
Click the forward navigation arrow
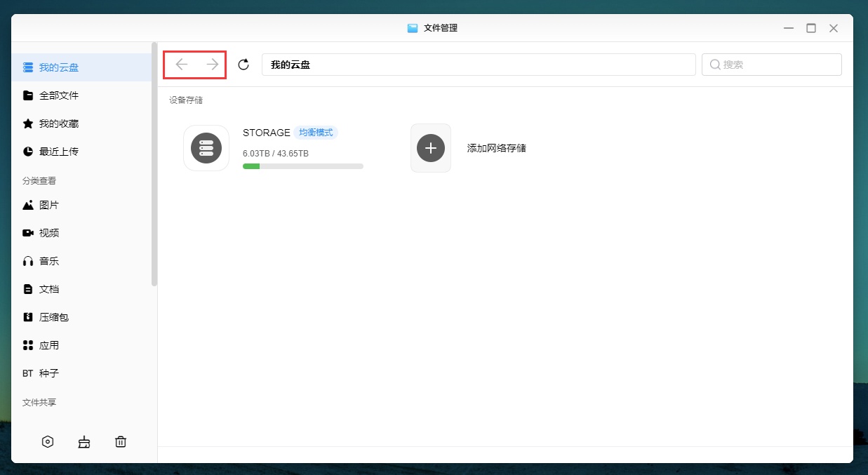coord(213,65)
